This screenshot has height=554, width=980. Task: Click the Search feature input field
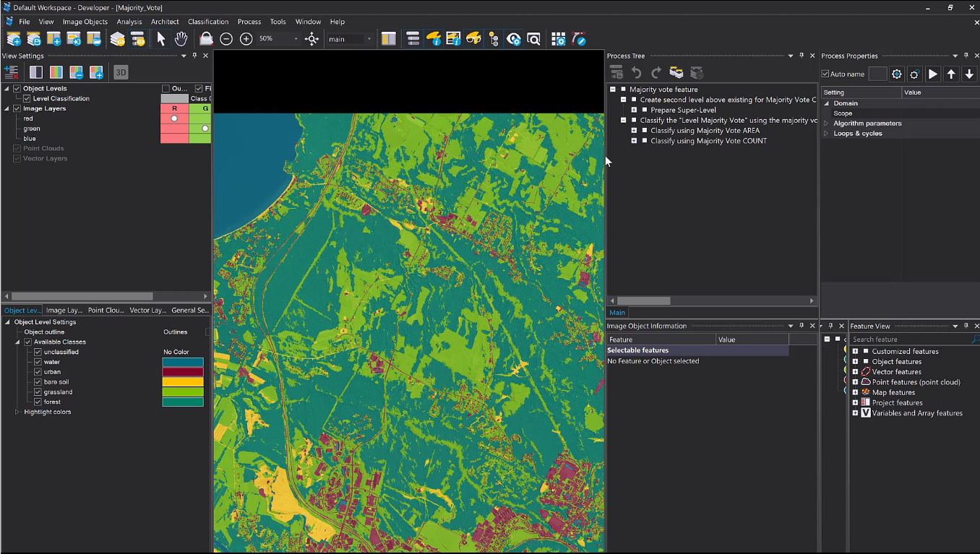(x=911, y=339)
